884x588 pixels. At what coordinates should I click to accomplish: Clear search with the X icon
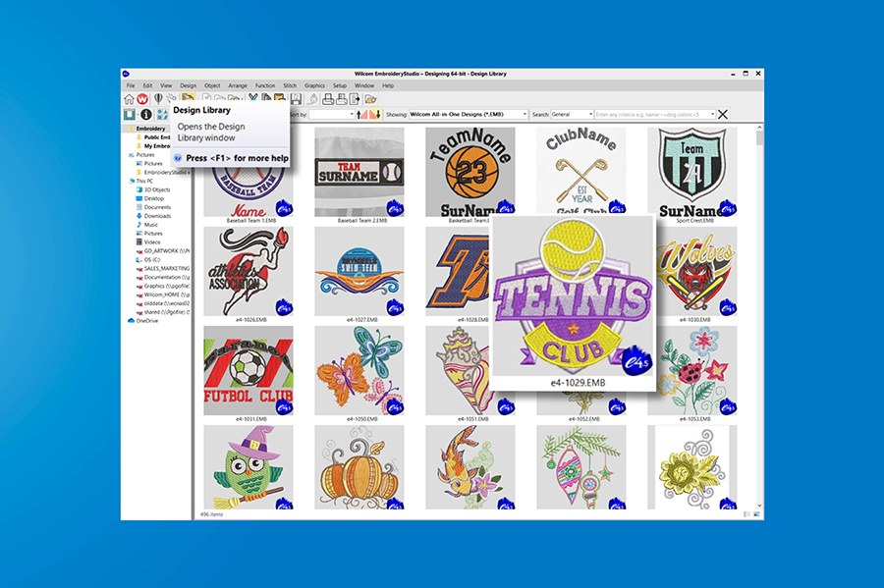coord(723,115)
